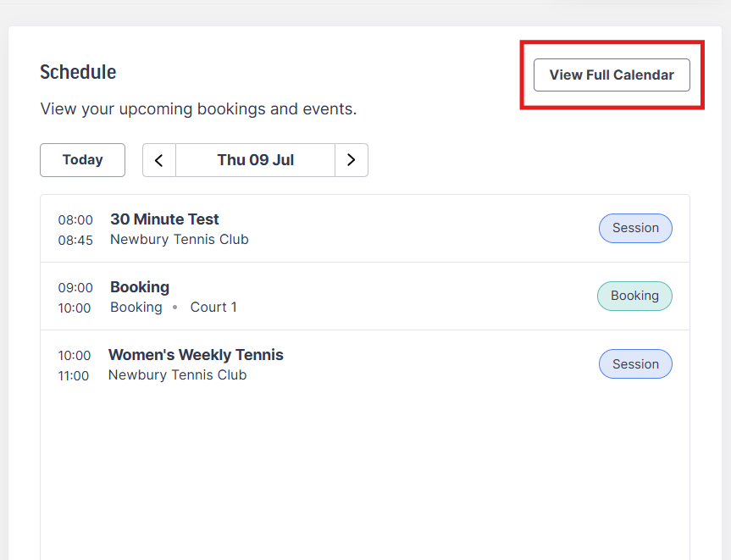
Task: Click Newbury Tennis Club under Women's Weekly Tennis
Action: 178,375
